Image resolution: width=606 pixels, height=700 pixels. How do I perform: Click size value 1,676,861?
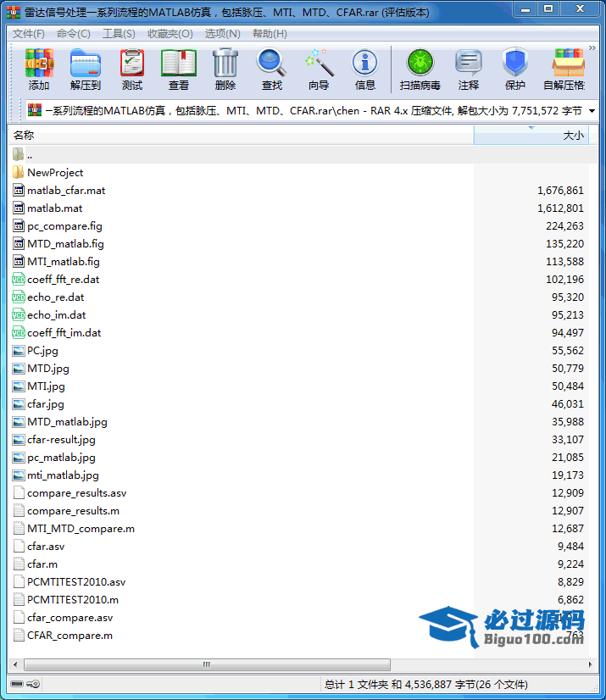click(560, 191)
